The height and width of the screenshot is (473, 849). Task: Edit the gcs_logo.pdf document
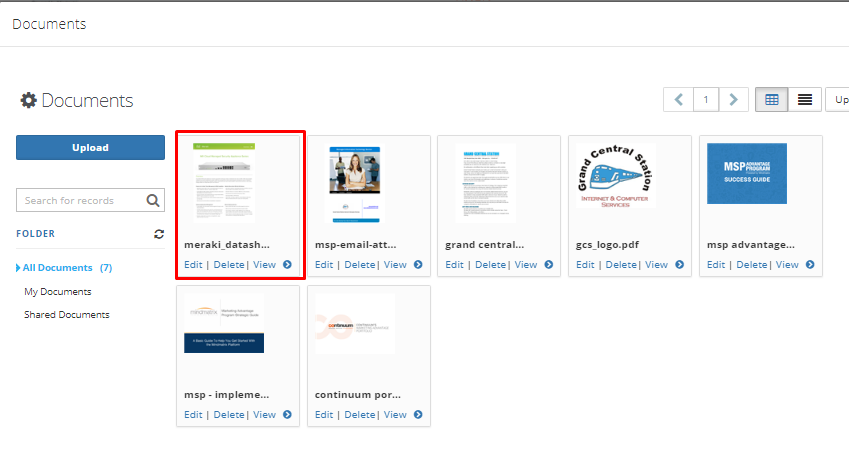[x=585, y=265]
